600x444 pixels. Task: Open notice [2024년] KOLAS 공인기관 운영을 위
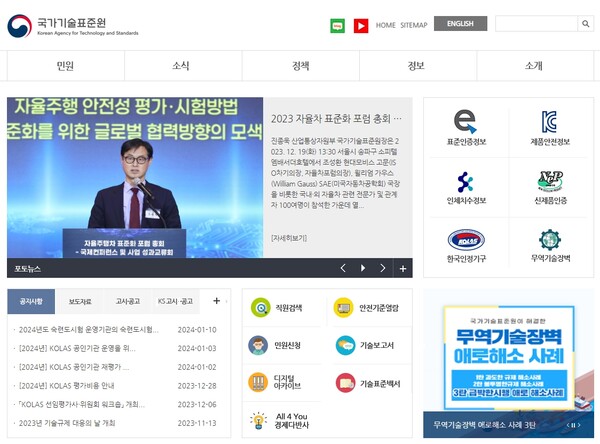(x=77, y=348)
